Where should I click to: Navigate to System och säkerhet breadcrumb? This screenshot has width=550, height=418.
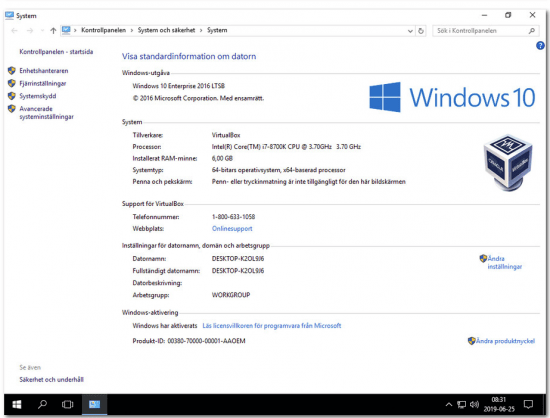click(x=166, y=30)
